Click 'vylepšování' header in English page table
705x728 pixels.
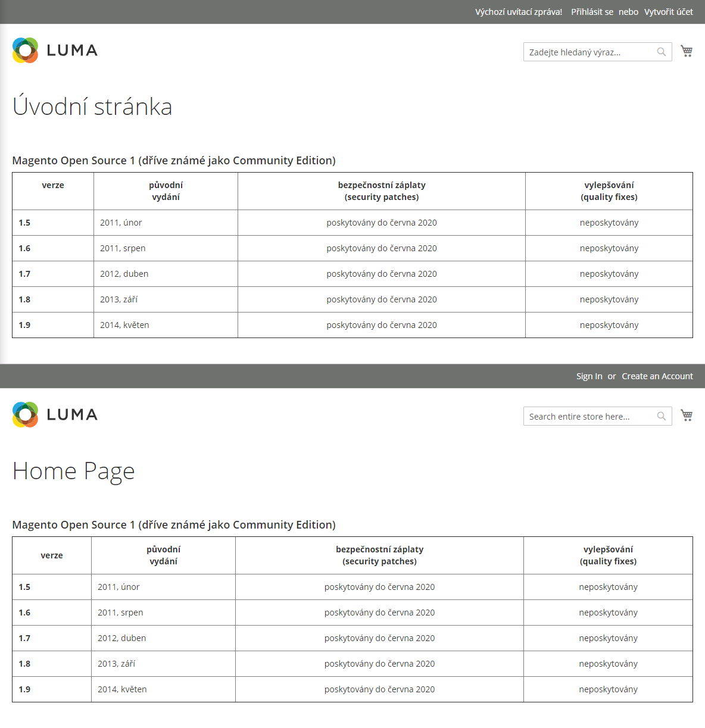point(609,555)
